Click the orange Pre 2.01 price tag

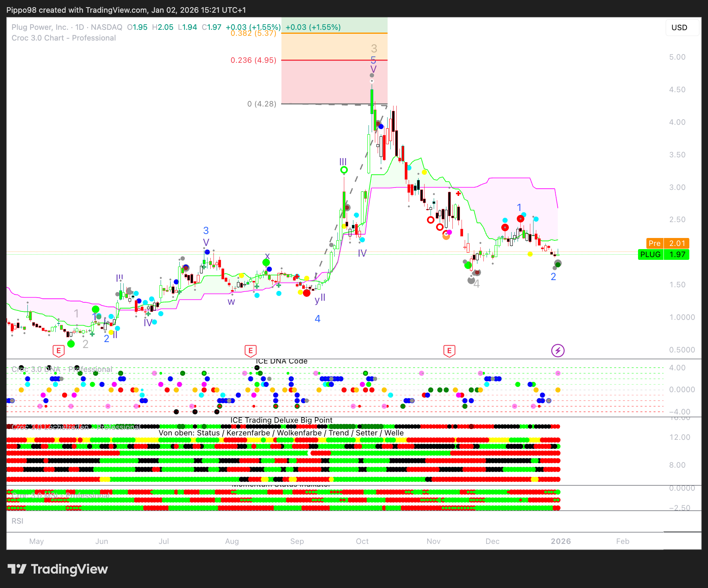(667, 243)
